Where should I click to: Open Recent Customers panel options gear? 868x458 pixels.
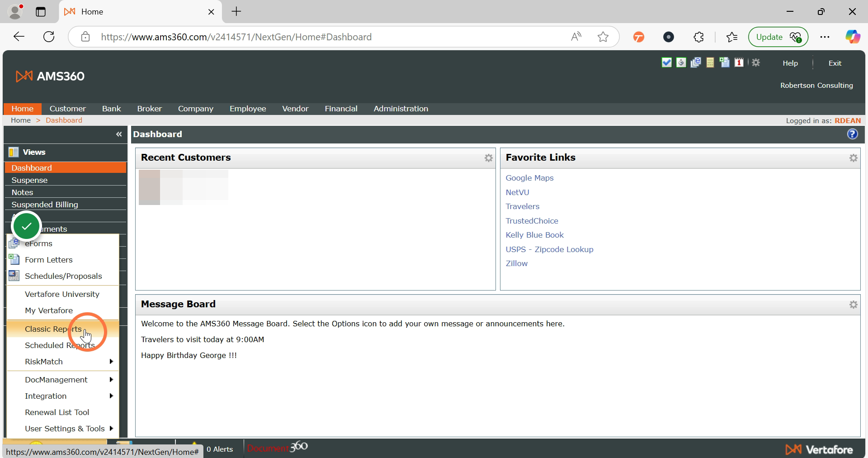(489, 158)
